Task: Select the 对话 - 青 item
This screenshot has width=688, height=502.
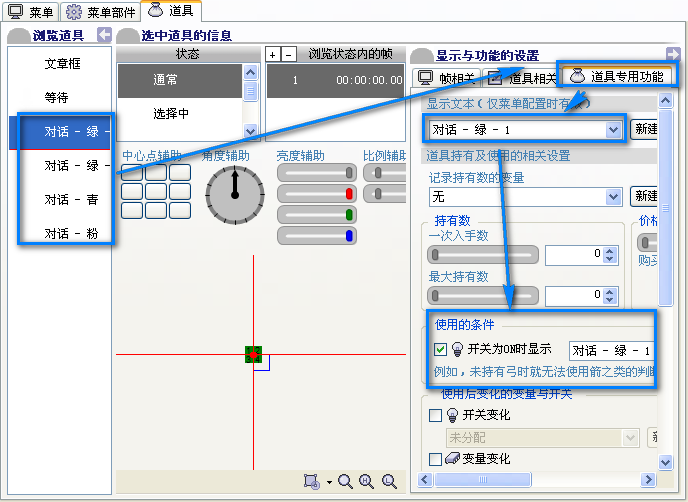Action: pyautogui.click(x=71, y=200)
